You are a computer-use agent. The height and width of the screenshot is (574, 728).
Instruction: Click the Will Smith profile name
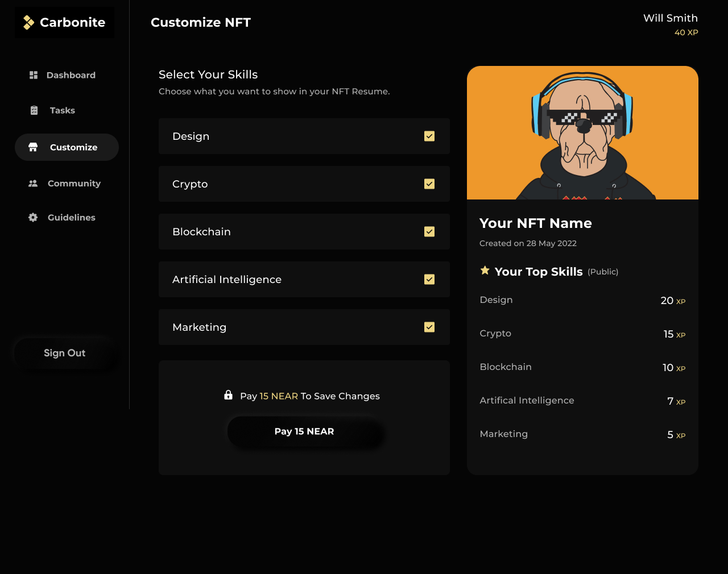pos(671,18)
